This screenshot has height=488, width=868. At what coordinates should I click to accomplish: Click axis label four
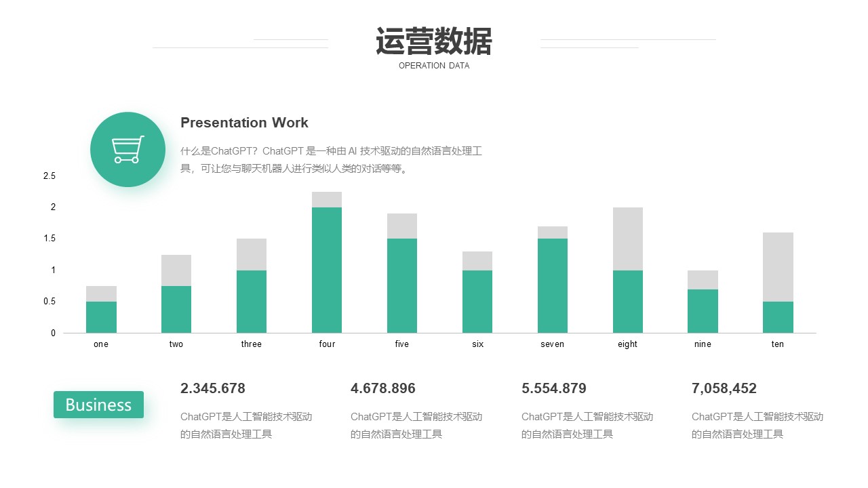(x=327, y=344)
